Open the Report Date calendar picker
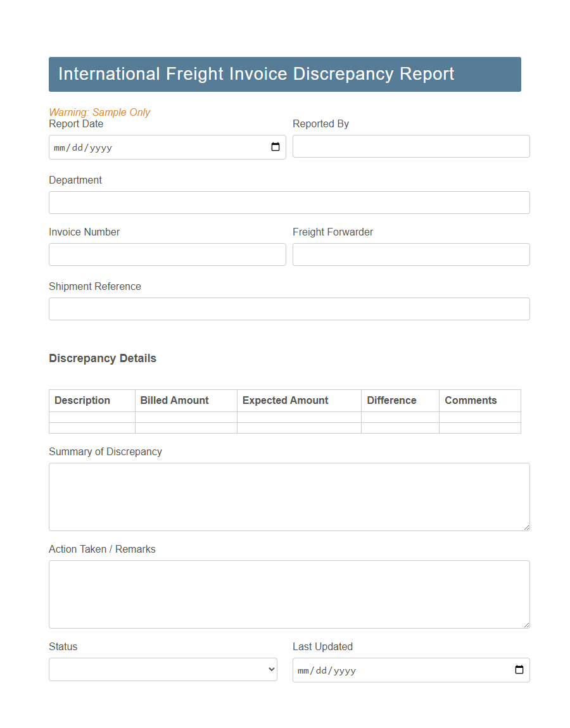Screen dimensions: 570x728 pos(275,146)
